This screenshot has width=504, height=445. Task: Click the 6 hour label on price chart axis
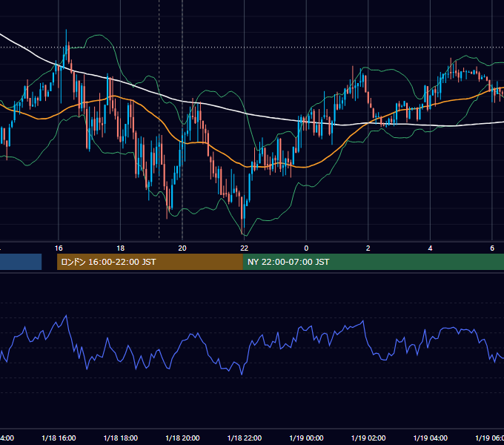(x=492, y=248)
